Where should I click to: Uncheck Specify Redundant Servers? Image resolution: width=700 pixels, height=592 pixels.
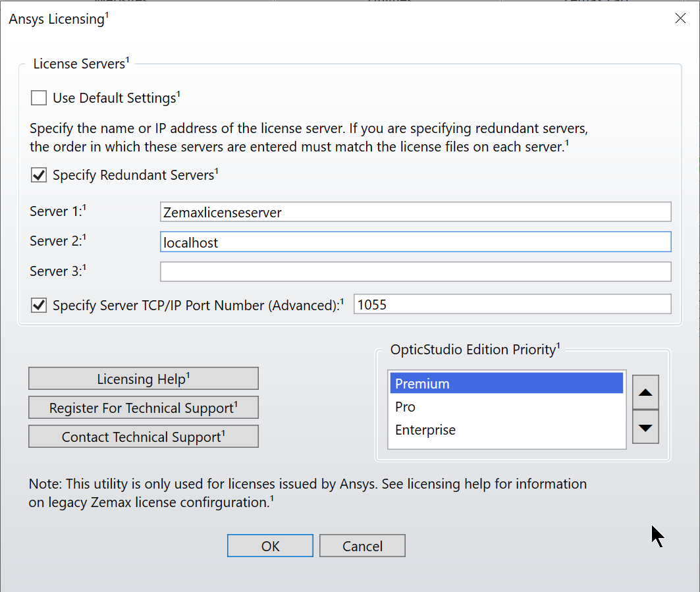pyautogui.click(x=39, y=175)
